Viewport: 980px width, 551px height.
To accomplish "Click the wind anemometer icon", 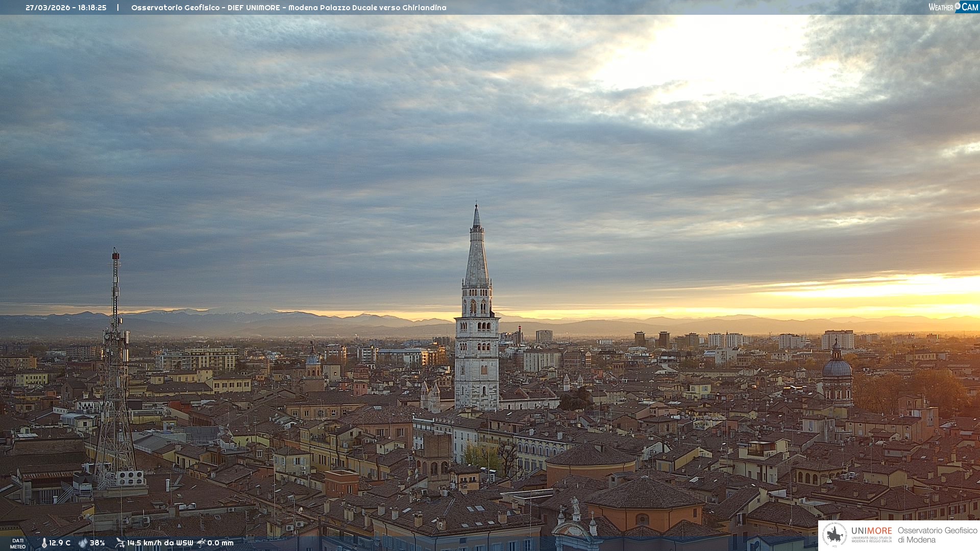I will coord(120,543).
